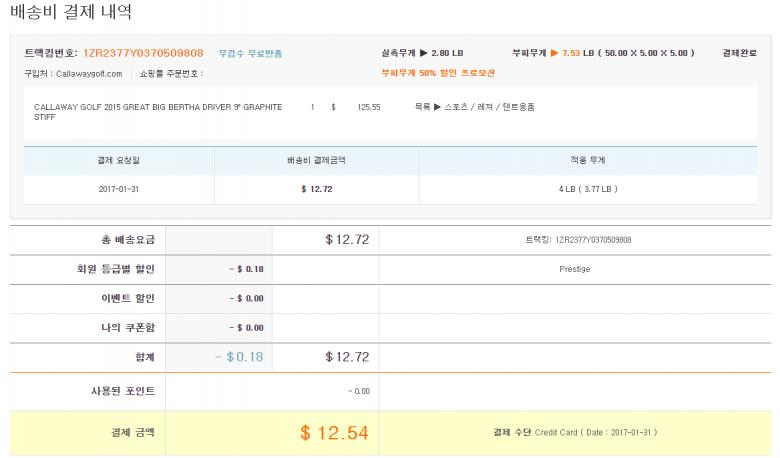Image resolution: width=780 pixels, height=458 pixels.
Task: Click the 결제완료 status label
Action: click(742, 52)
